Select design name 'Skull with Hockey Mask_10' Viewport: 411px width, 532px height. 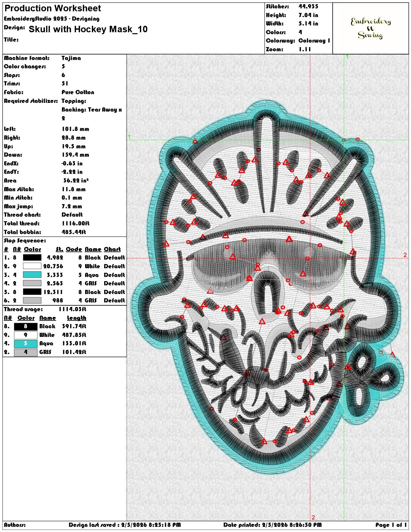(x=88, y=29)
